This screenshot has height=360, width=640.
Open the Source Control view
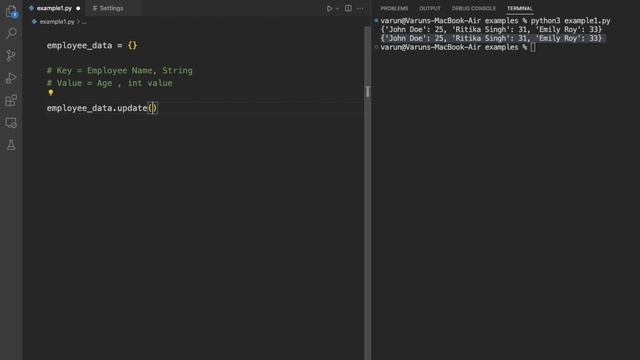pyautogui.click(x=11, y=56)
